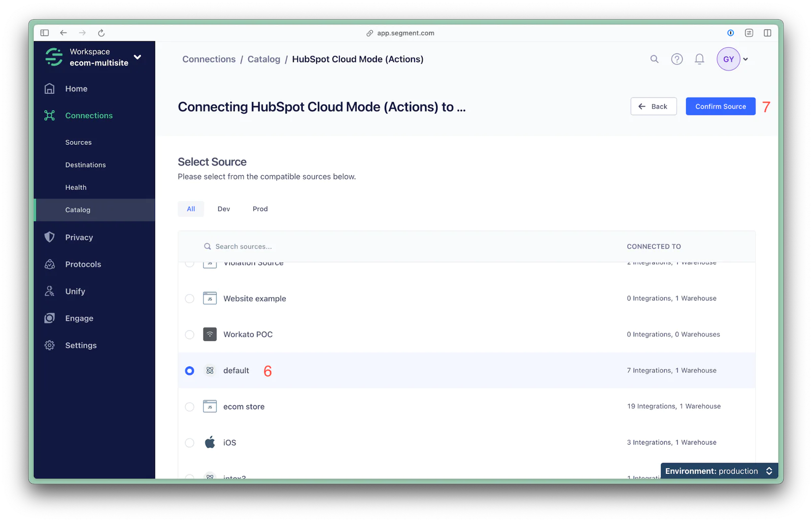Select the Website example source radio button

pos(190,299)
